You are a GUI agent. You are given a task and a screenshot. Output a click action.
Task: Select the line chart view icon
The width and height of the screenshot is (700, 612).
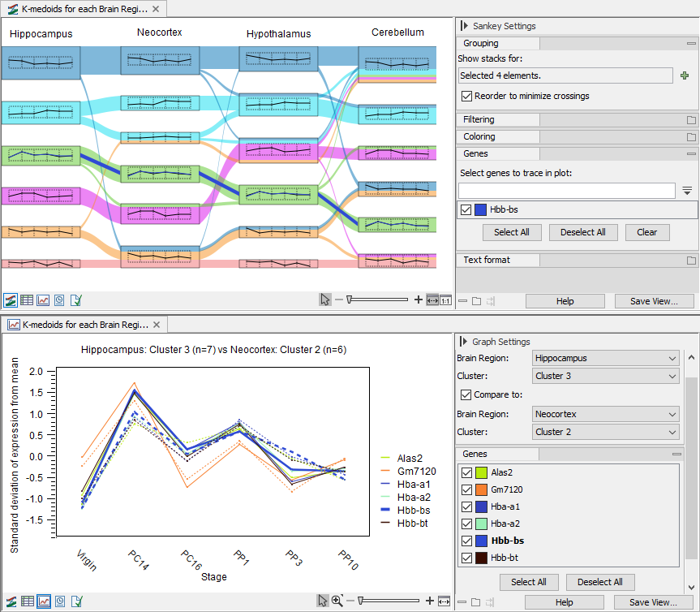pos(42,601)
